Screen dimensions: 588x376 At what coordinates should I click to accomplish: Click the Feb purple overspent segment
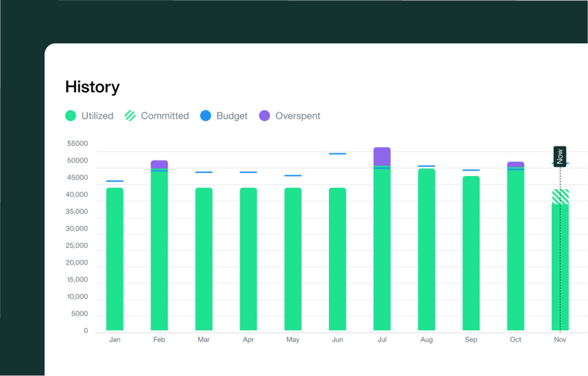pyautogui.click(x=159, y=165)
